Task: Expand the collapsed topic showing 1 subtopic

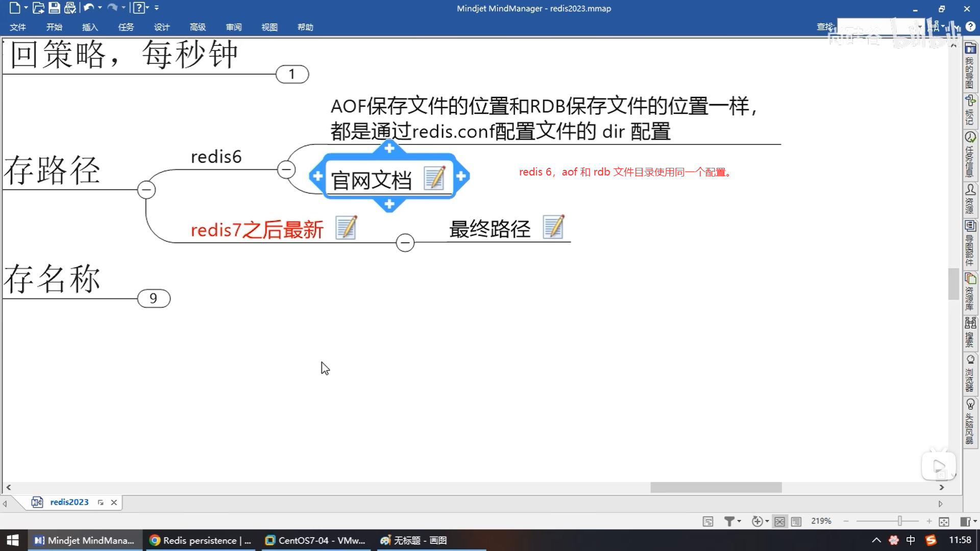Action: (292, 74)
